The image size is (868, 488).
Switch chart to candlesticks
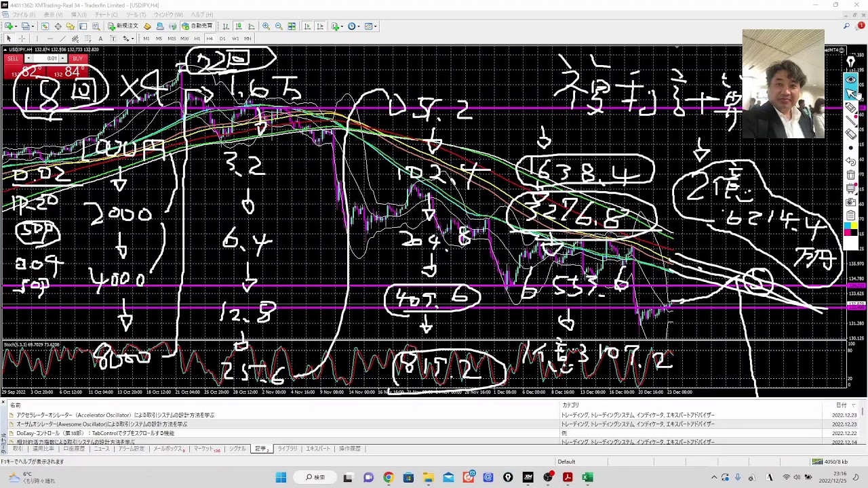[x=239, y=26]
